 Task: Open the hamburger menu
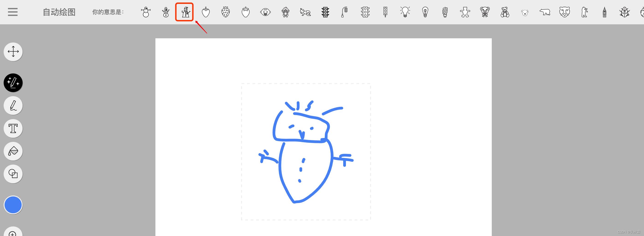[13, 12]
